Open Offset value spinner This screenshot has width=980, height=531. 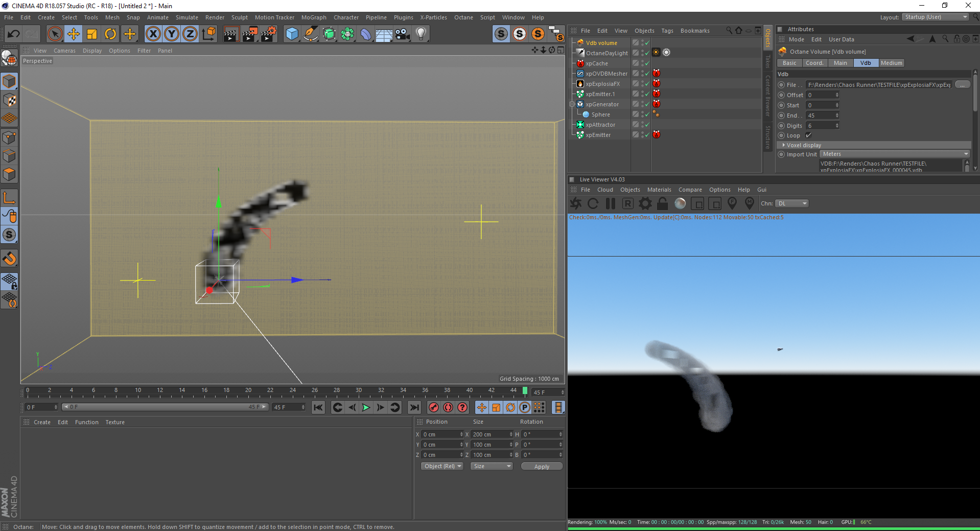click(837, 95)
